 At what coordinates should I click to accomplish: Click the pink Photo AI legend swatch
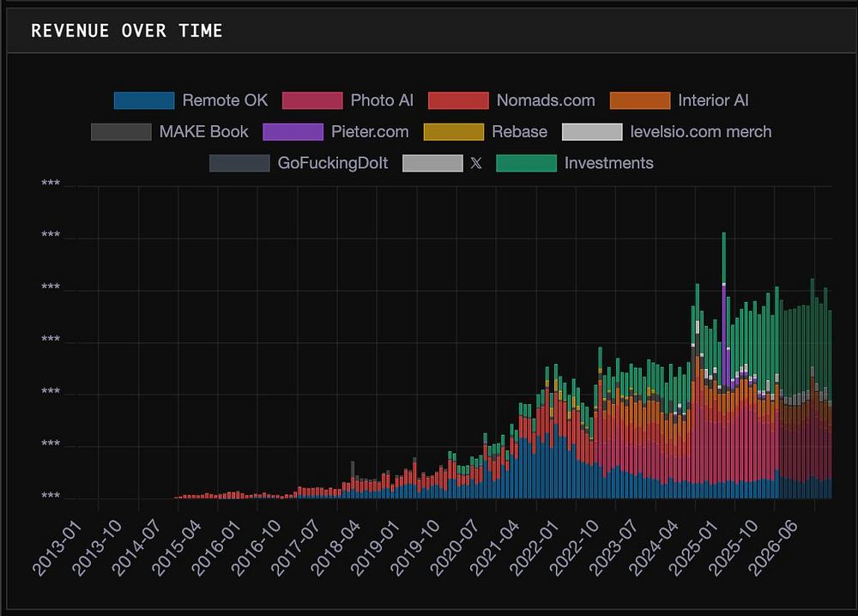click(x=312, y=100)
